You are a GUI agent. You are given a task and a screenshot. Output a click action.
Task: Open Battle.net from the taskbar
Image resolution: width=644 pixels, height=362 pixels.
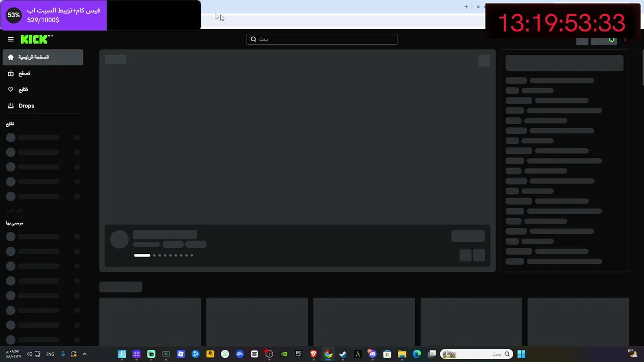point(196,354)
